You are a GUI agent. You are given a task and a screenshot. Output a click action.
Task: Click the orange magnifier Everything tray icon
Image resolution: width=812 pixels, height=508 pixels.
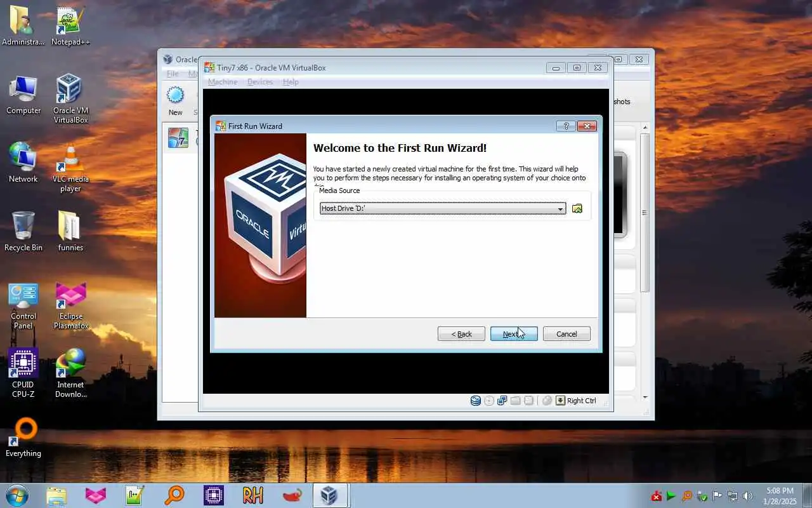click(687, 496)
